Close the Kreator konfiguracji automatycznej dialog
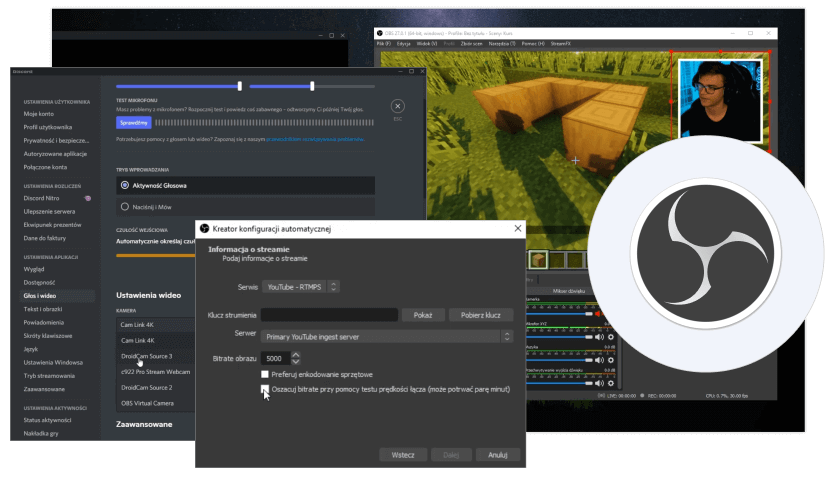The width and height of the screenshot is (834, 477). click(x=518, y=228)
